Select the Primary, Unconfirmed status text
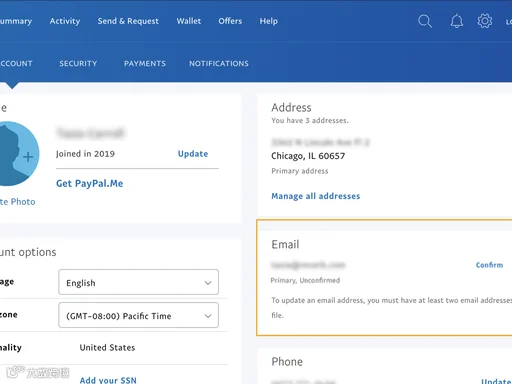The width and height of the screenshot is (512, 384). point(305,280)
